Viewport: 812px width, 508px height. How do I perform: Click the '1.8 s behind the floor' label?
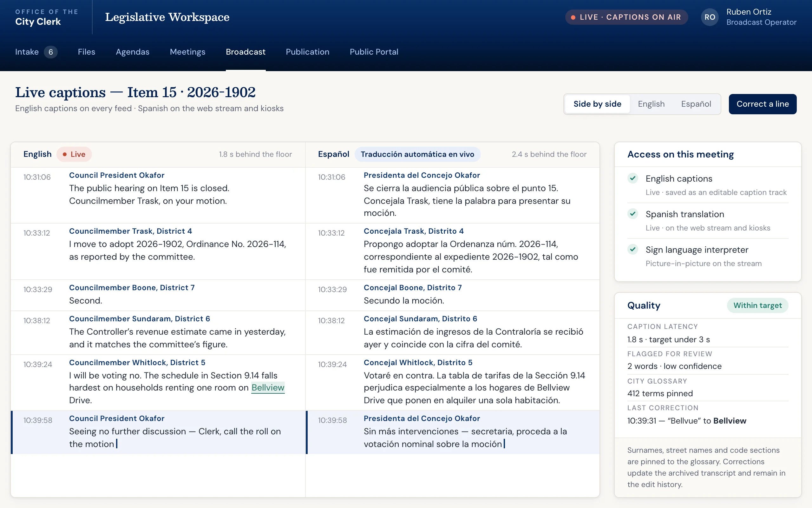click(x=255, y=154)
